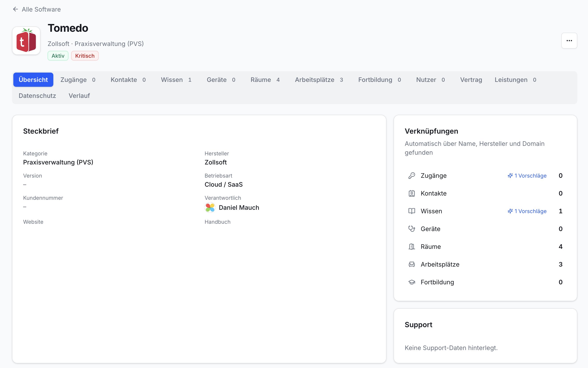Click the key icon next to Zugänge

point(412,176)
